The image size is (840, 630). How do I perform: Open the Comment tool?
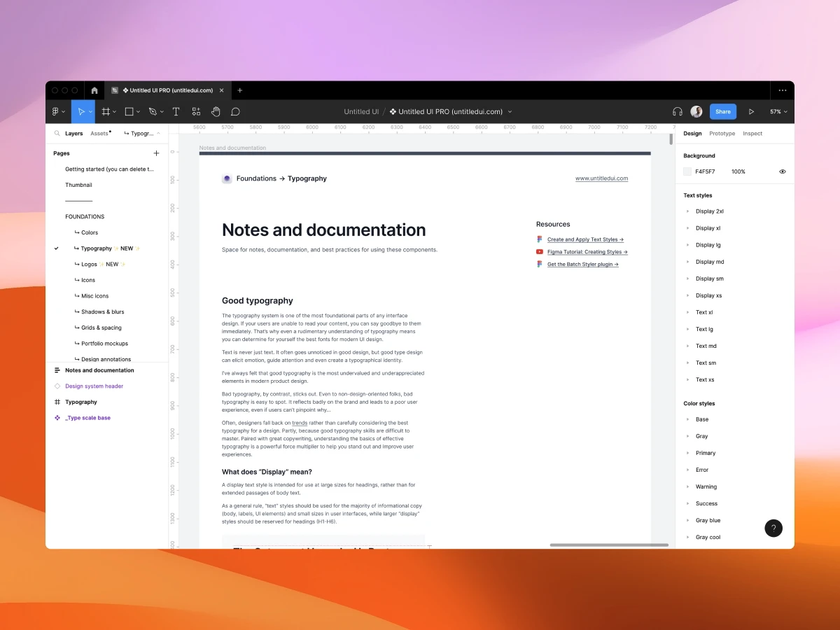point(235,111)
